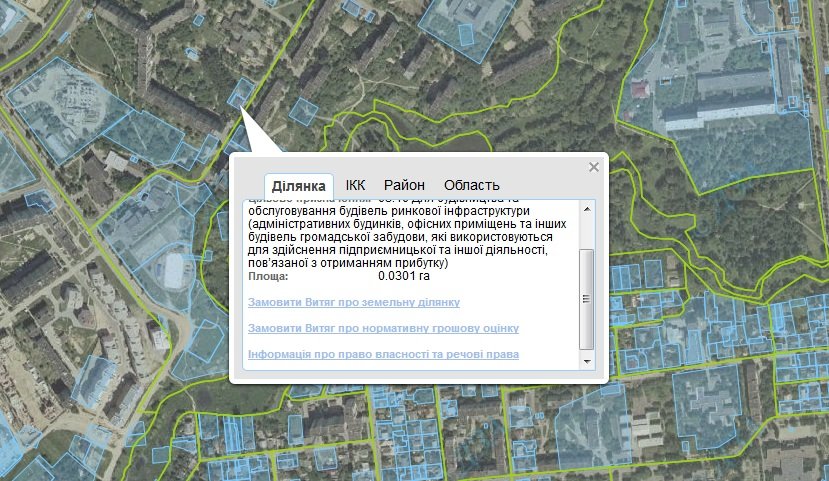Click the oval-roofed building left of popup
Viewport: 829px width, 481px height.
(176, 268)
